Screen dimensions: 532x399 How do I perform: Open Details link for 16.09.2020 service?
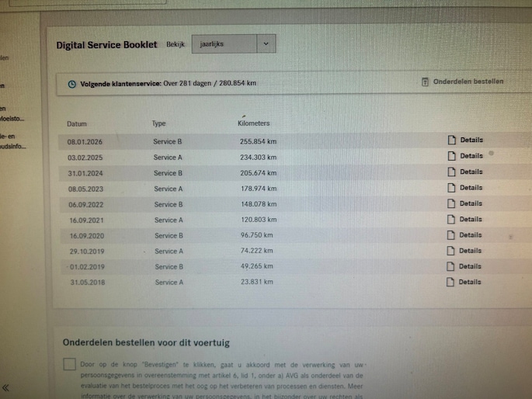tap(470, 235)
